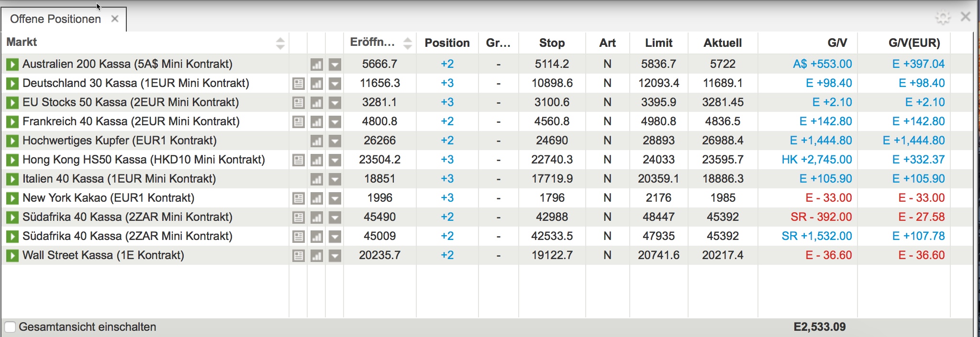This screenshot has height=337, width=980.
Task: Select the Offene Positionen tab
Action: 56,19
